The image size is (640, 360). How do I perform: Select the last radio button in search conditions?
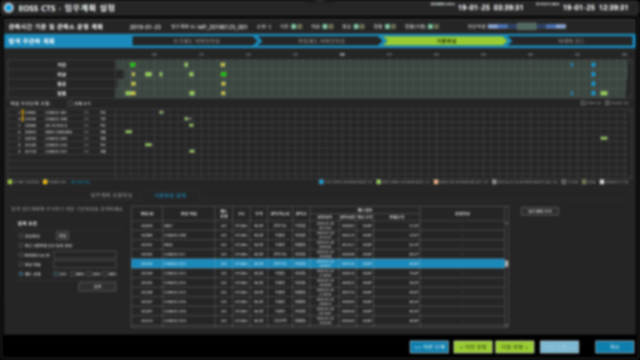(x=21, y=274)
